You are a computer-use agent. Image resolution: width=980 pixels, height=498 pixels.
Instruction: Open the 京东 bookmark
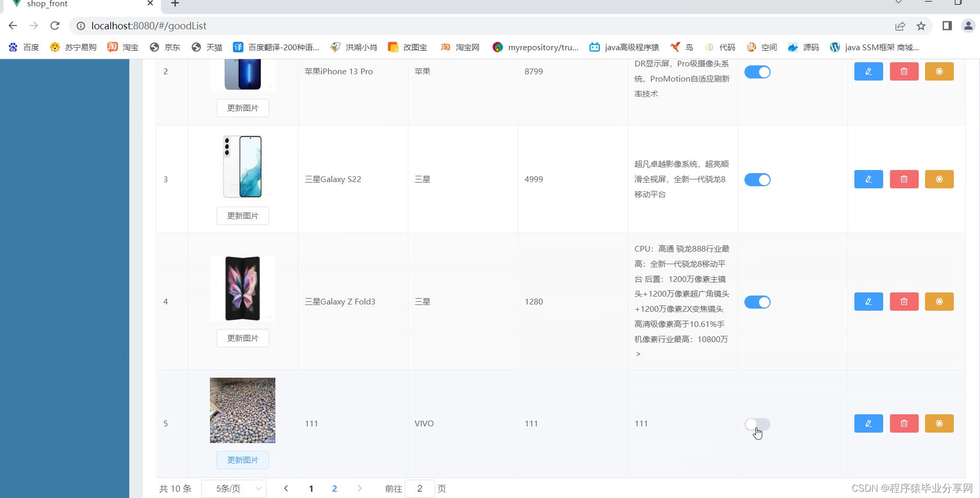point(165,47)
